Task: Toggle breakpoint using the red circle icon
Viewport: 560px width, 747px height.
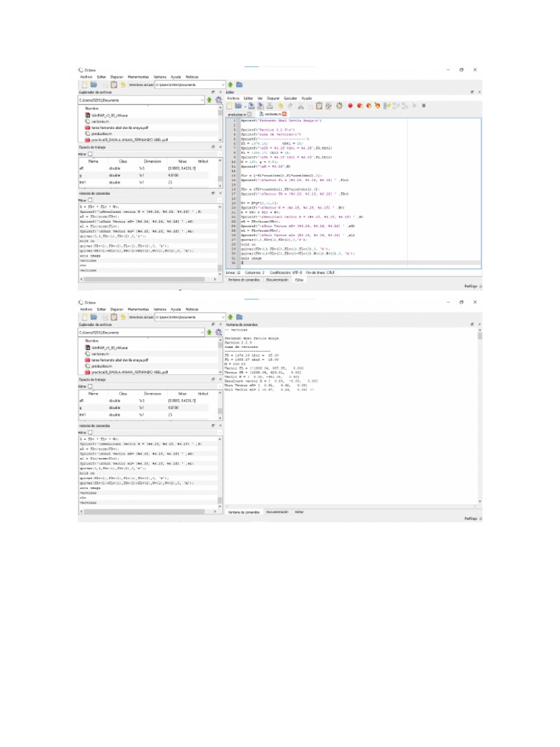Action: tap(350, 106)
